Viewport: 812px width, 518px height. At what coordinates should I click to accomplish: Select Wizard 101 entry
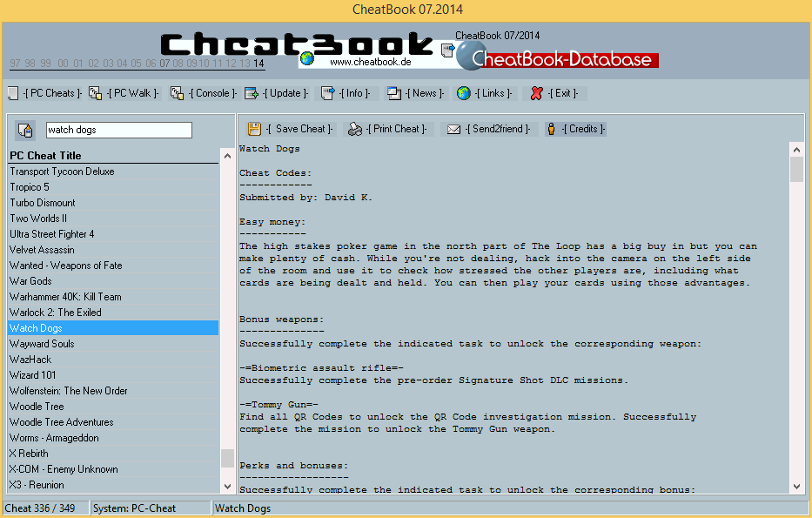(114, 375)
